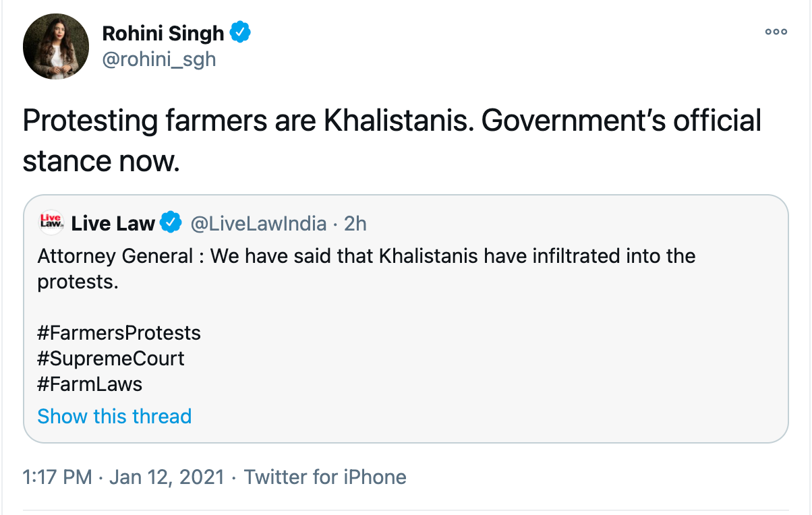Click the Attorney General quoted tweet text
Image resolution: width=812 pixels, height=515 pixels.
tap(366, 257)
